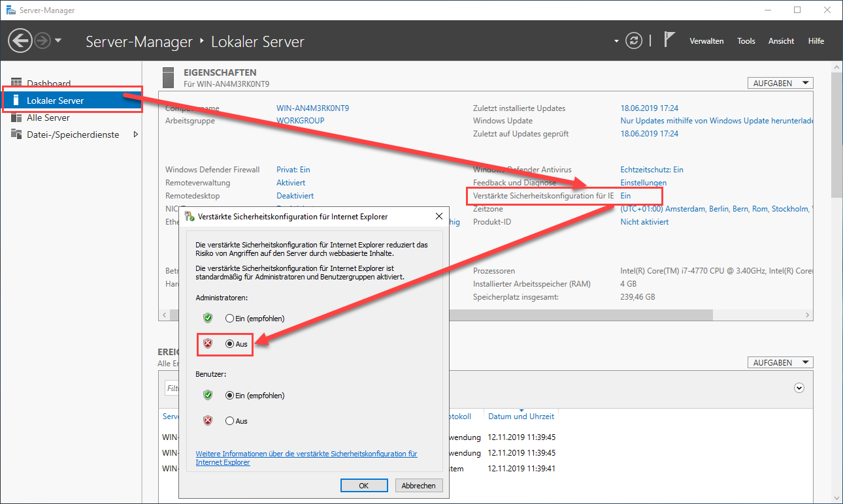Click the refresh icon in header
The width and height of the screenshot is (843, 504).
click(x=634, y=41)
